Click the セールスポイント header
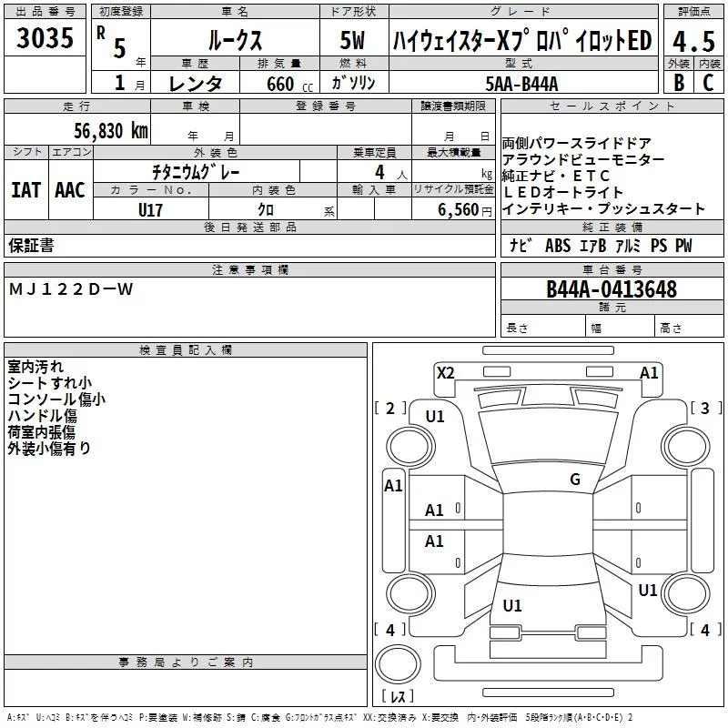Viewport: 728px width, 728px height. [612, 106]
